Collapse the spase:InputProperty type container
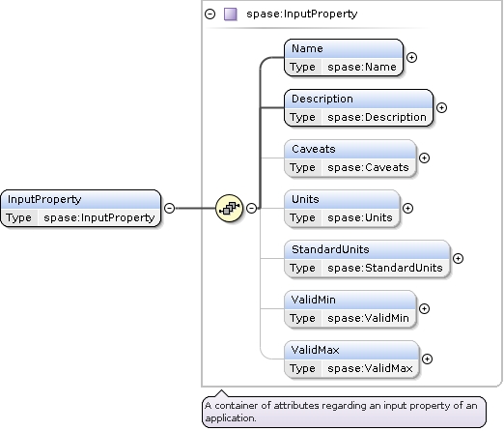The width and height of the screenshot is (504, 431). pyautogui.click(x=210, y=14)
